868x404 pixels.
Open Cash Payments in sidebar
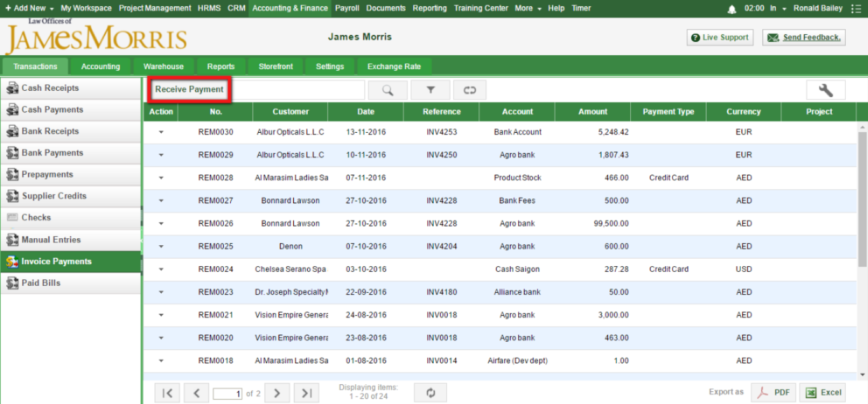click(x=71, y=110)
